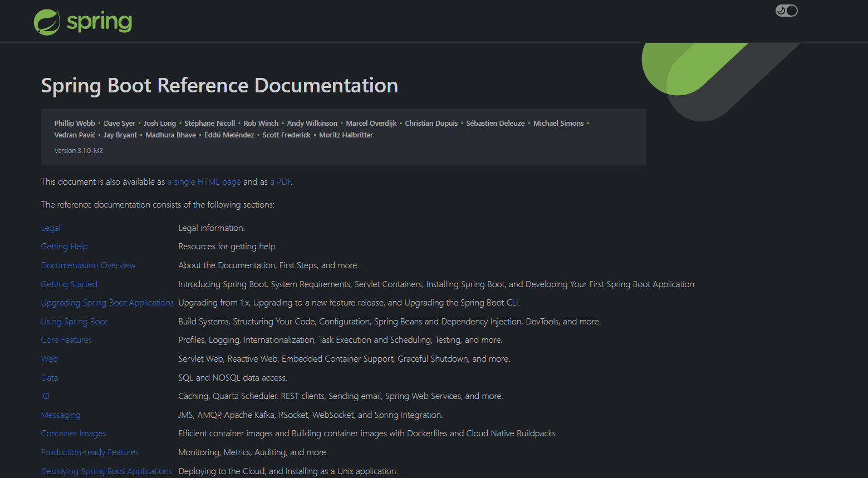This screenshot has width=868, height=478.
Task: Open the single HTML page link
Action: coord(204,182)
